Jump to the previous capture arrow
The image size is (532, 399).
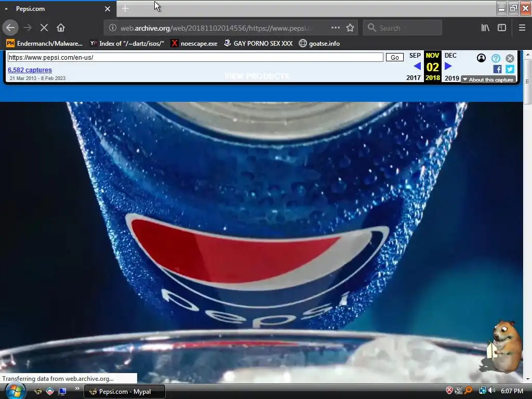417,66
